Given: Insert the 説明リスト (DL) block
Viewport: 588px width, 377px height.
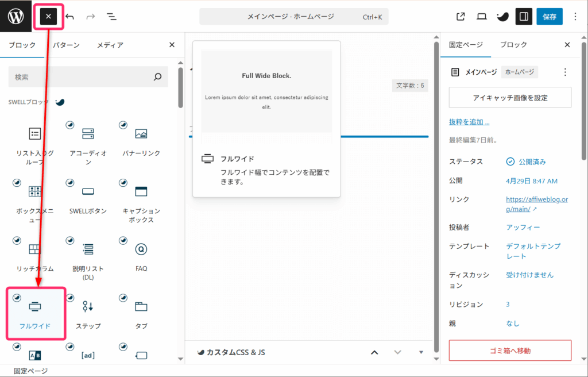Looking at the screenshot, I should point(88,261).
